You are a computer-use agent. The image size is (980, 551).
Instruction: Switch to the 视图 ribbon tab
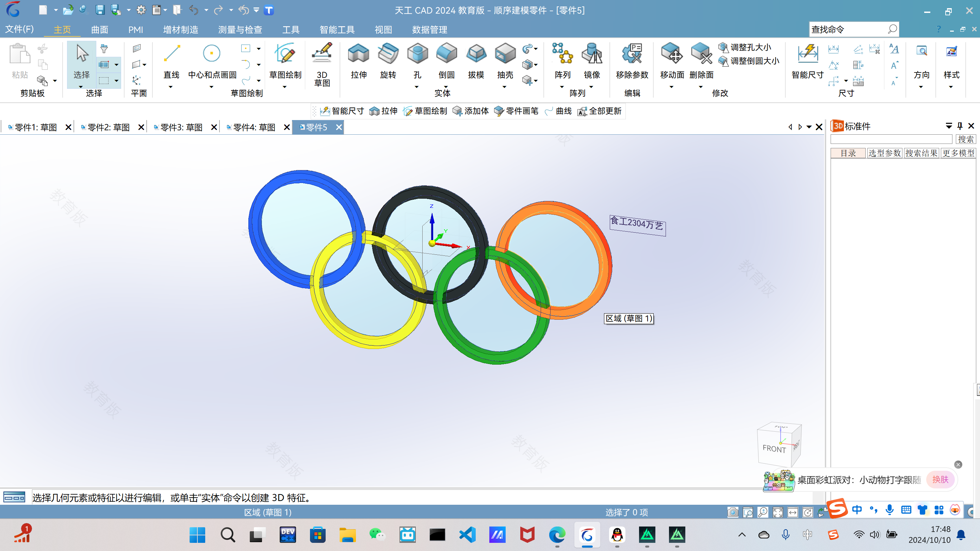coord(383,29)
